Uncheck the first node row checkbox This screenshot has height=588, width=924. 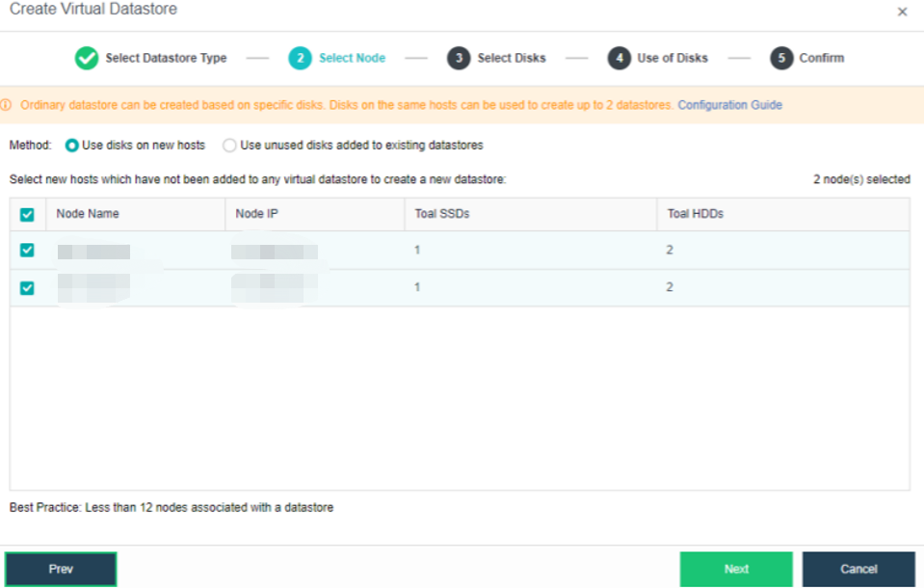[27, 250]
